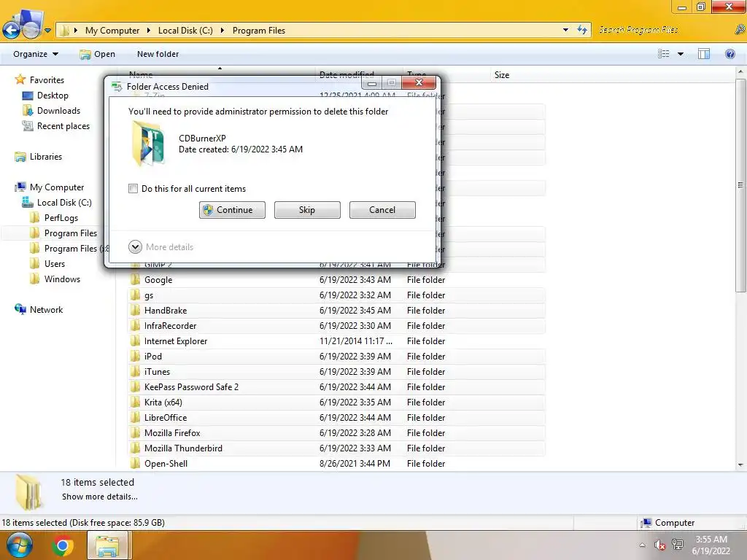Select the LibreOffice folder name
Viewport: 747px width, 560px height.
(x=166, y=418)
